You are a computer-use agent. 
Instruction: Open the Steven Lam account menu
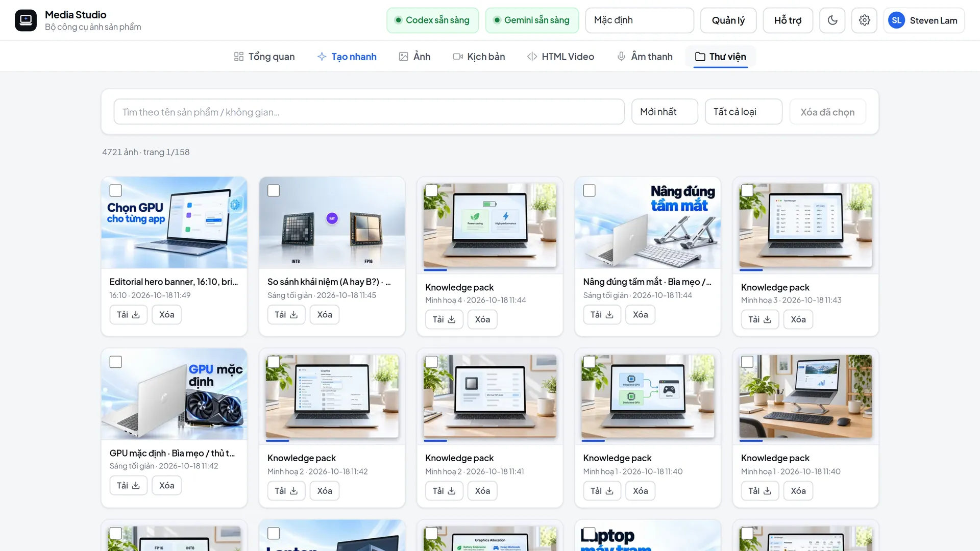(924, 20)
